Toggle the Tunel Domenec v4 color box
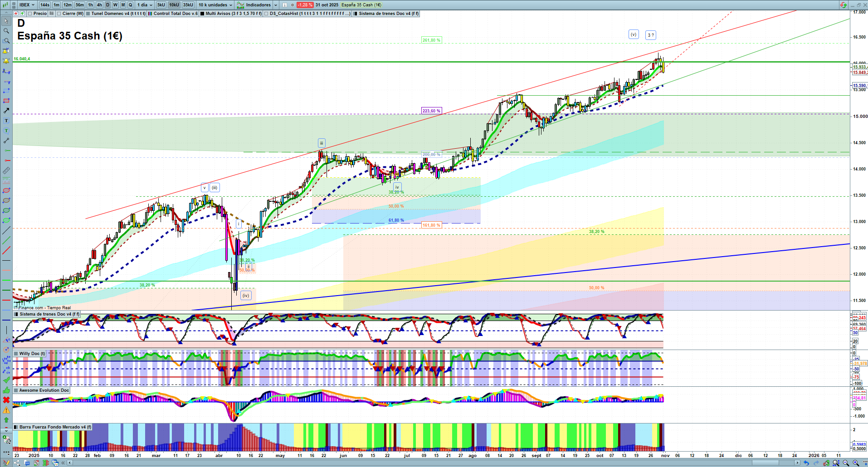The height and width of the screenshot is (467, 868). [x=88, y=14]
